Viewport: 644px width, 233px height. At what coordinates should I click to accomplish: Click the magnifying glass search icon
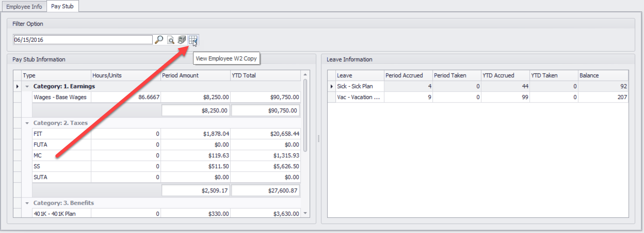[159, 40]
